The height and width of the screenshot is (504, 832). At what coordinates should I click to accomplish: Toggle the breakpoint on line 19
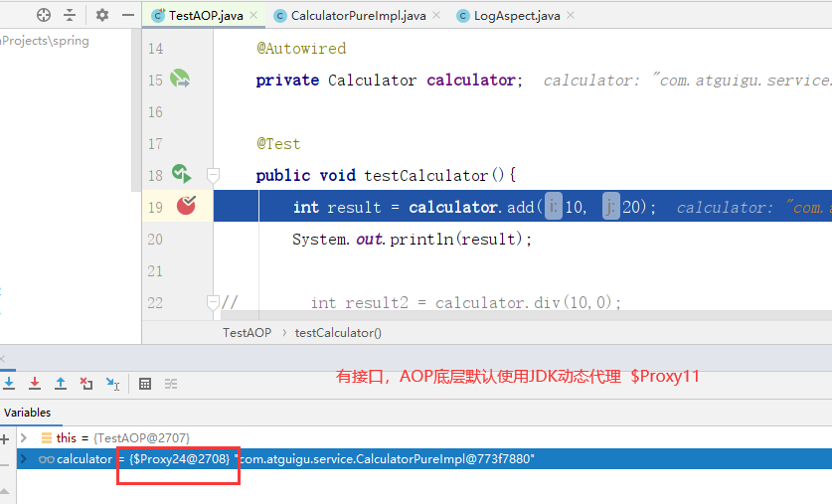click(x=186, y=206)
